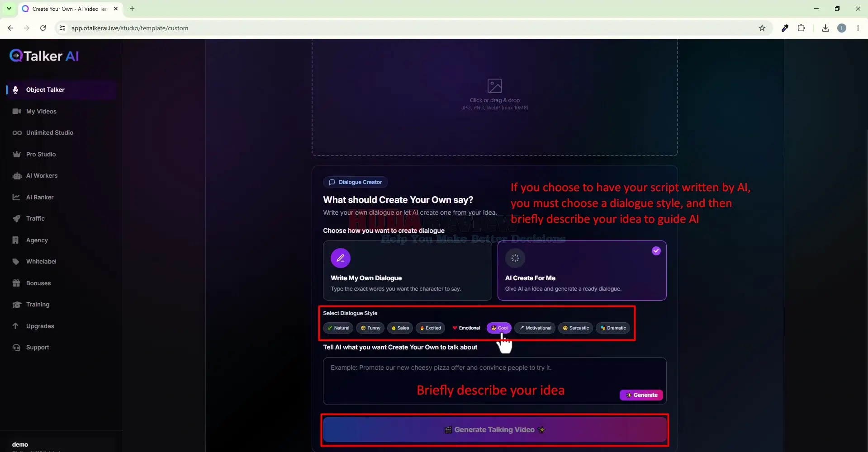Reload the page
868x452 pixels.
coord(43,28)
